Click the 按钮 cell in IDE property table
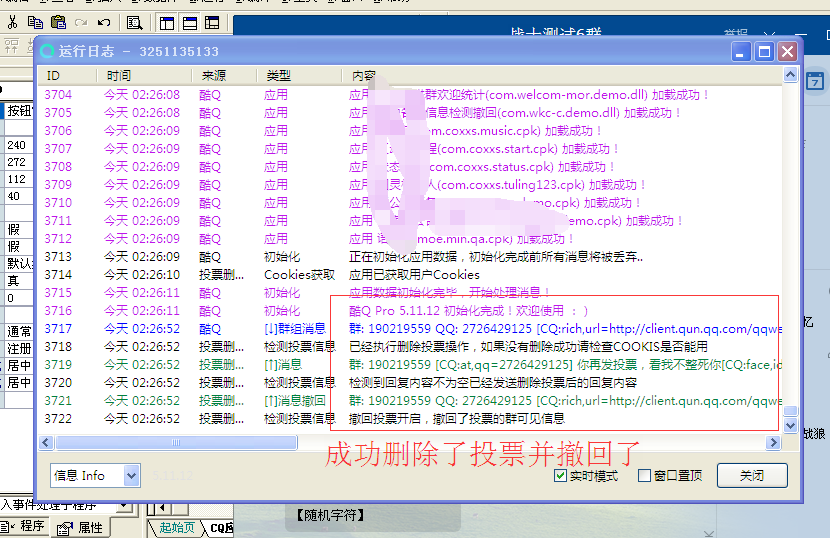Viewport: 830px width, 538px height. click(x=20, y=111)
